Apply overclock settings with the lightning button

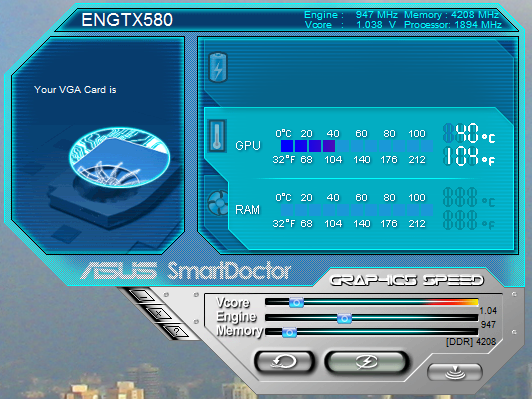pos(366,362)
